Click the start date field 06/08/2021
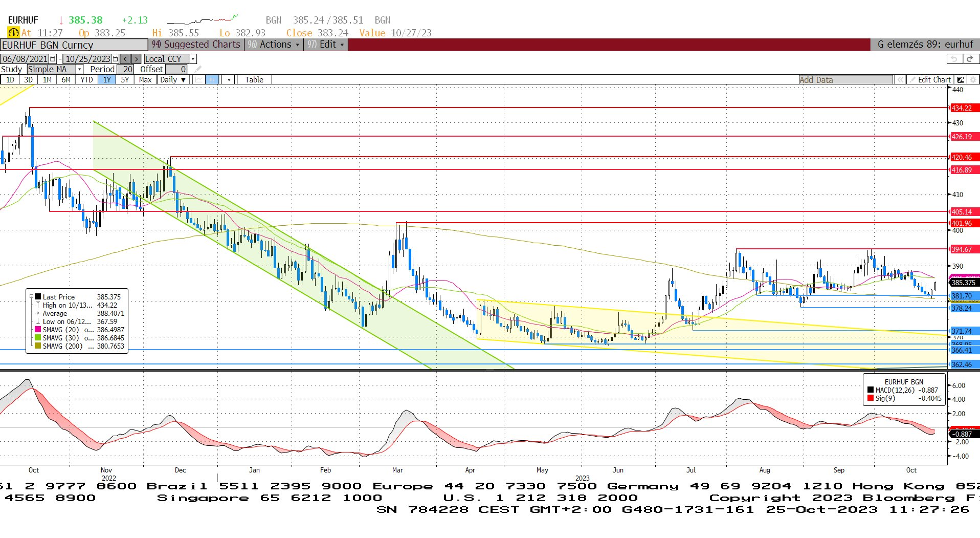Image resolution: width=980 pixels, height=538 pixels. coord(25,59)
